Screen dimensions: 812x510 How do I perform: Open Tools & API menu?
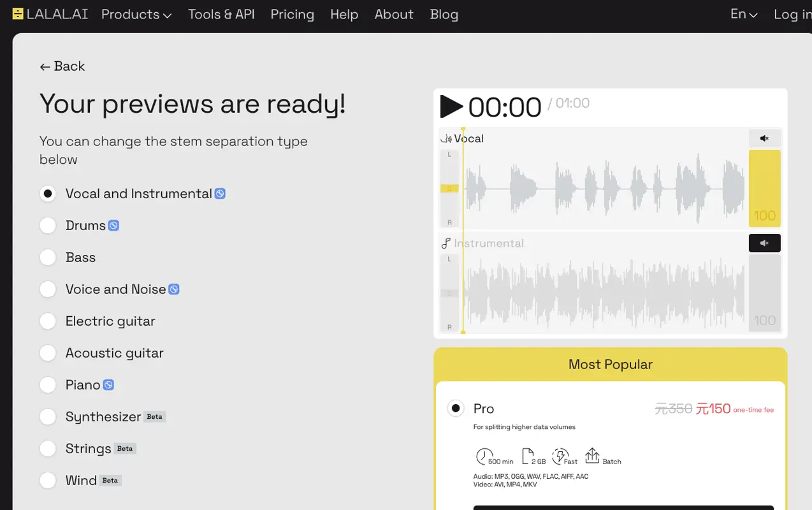click(221, 14)
